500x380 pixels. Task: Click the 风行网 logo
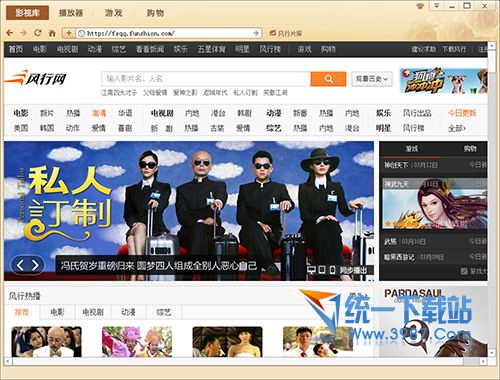pos(36,78)
